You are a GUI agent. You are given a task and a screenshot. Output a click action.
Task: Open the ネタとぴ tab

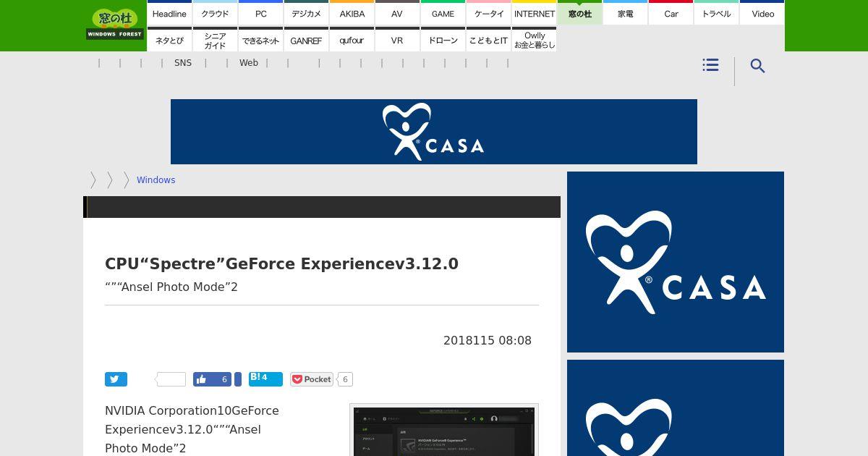(169, 40)
